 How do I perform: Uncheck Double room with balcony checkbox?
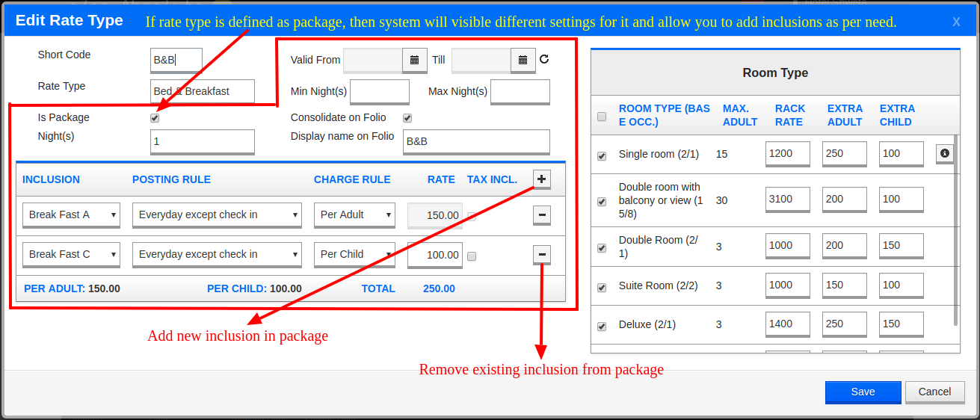click(602, 202)
